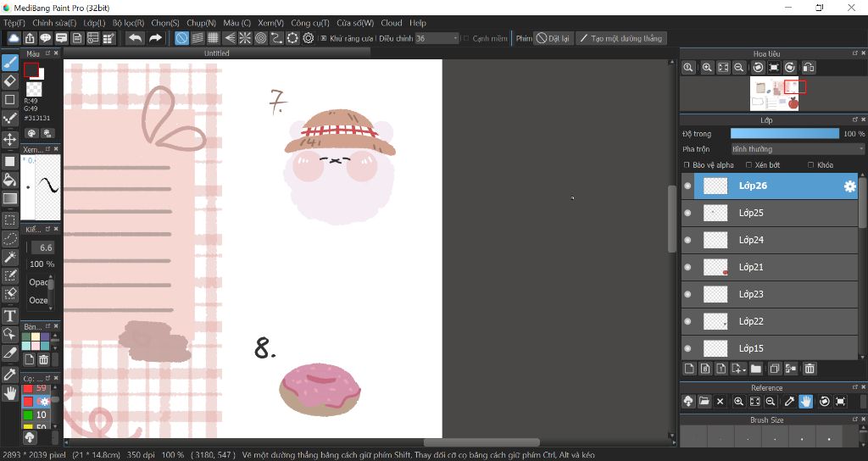Toggle the Cạnh mềm checkbox
Screen dimensions: 868x461
(466, 39)
